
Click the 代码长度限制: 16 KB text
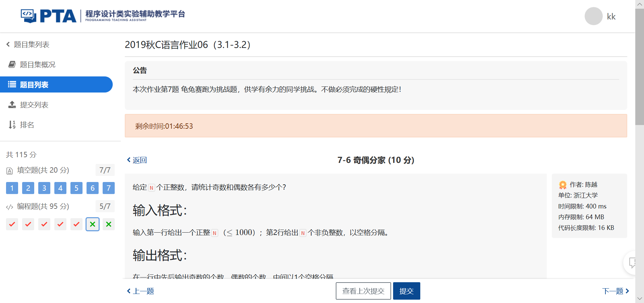[x=586, y=228]
